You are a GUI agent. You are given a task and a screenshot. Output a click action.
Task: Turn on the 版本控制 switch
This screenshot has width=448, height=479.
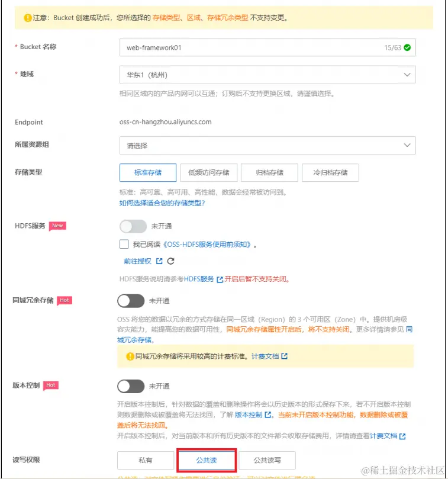tap(131, 386)
